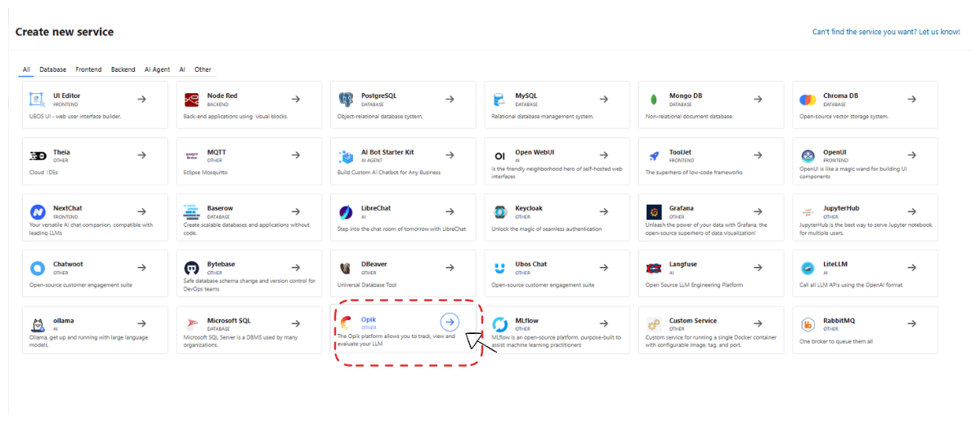The height and width of the screenshot is (423, 980).
Task: Switch to the Other filter tab
Action: [203, 69]
